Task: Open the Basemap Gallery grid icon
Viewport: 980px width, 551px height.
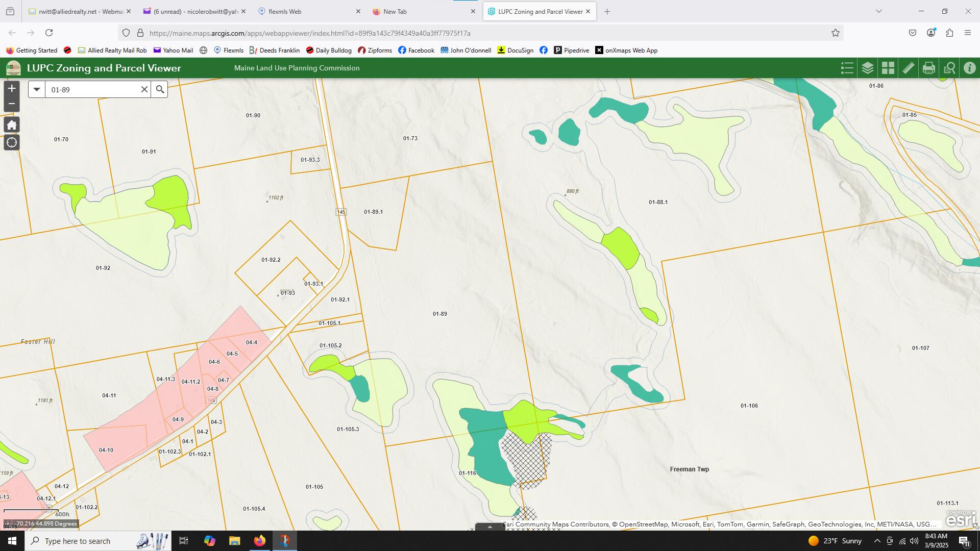Action: click(888, 68)
